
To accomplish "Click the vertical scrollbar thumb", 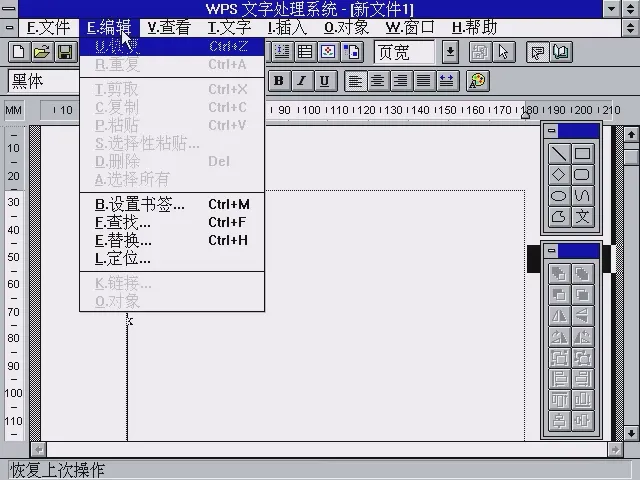I will click(x=631, y=157).
